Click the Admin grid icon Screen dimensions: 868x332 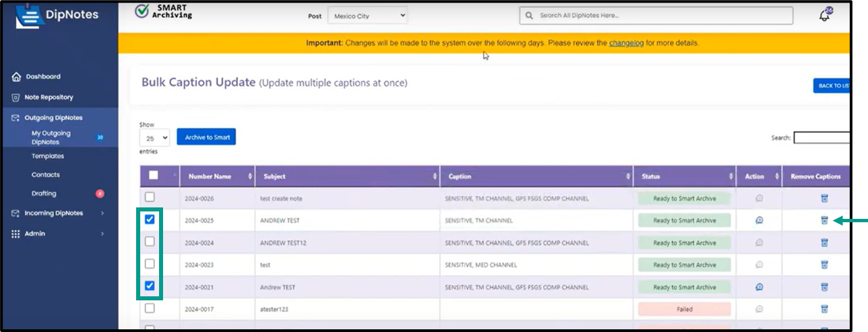[16, 234]
